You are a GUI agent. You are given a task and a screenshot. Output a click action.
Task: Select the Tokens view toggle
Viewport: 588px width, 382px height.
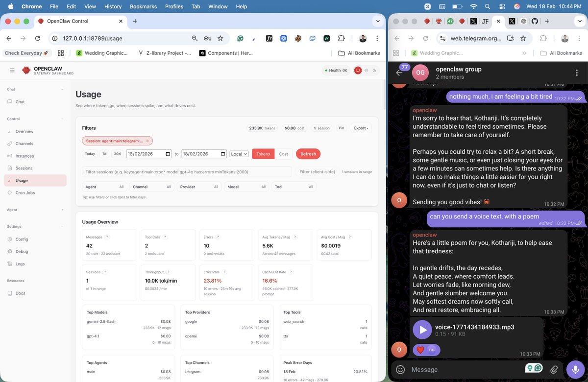coord(263,154)
